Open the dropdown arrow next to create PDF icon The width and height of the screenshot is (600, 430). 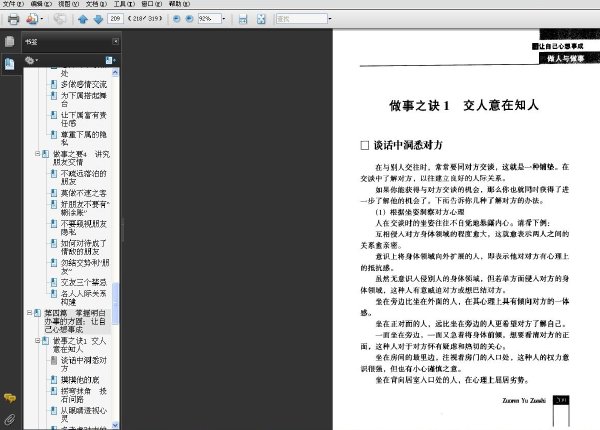click(x=42, y=19)
